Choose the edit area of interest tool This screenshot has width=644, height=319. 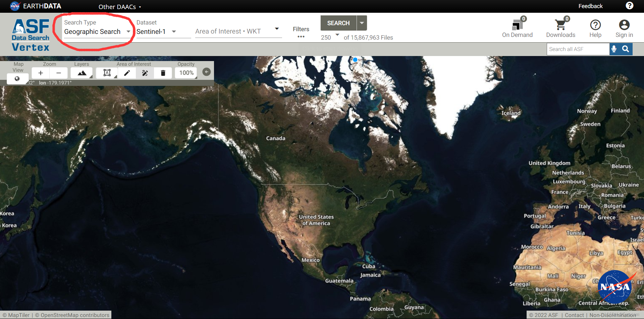pos(145,73)
